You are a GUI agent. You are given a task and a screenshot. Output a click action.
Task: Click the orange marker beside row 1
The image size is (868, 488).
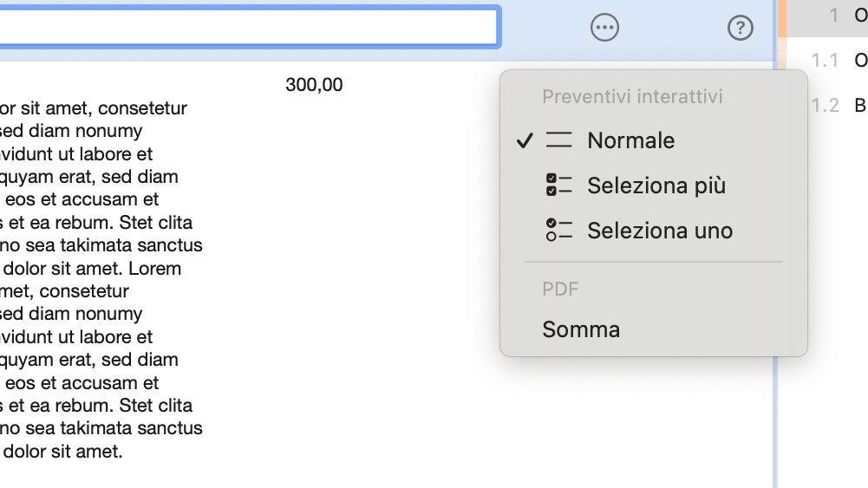click(x=782, y=17)
